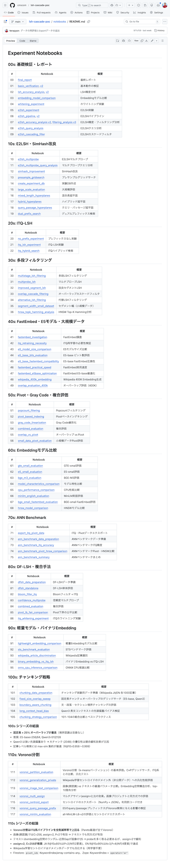Image resolution: width=170 pixels, height=868 pixels.
Task: Open the Projects tab
Action: point(93,13)
